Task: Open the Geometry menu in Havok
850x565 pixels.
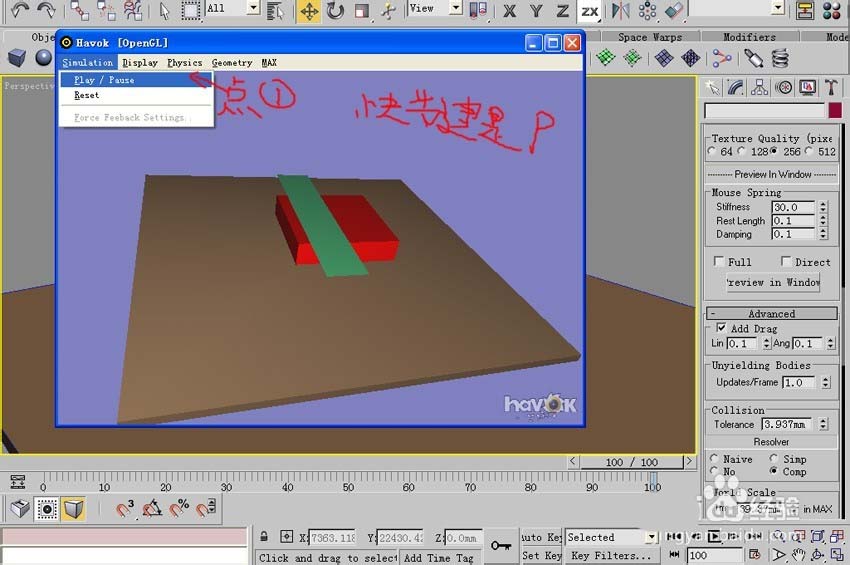Action: pos(232,62)
